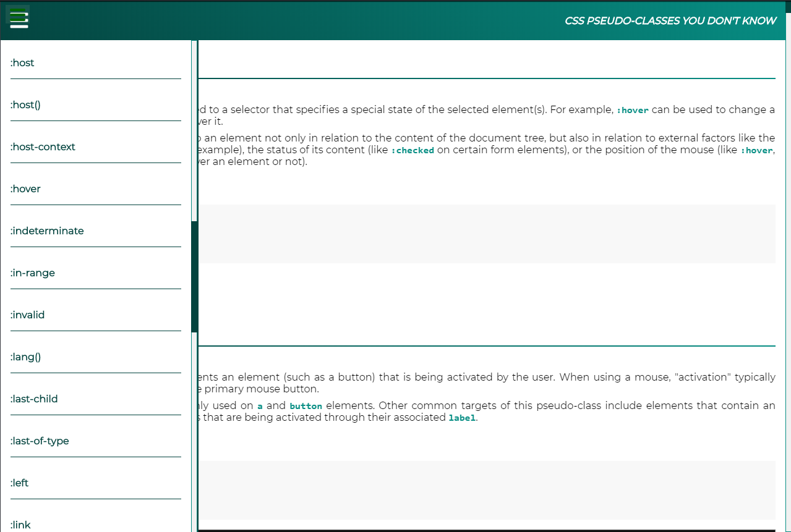Navigate to :in-range via the sidebar
This screenshot has height=532, width=791.
tap(32, 272)
